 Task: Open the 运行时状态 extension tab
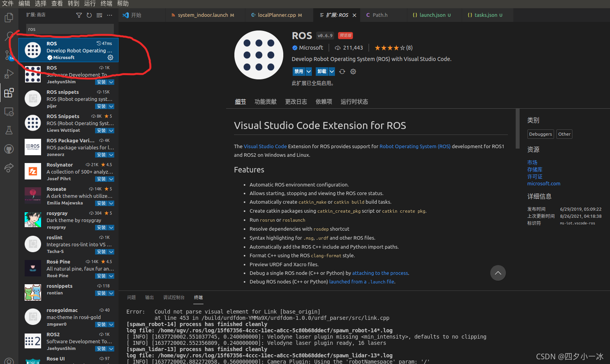tap(354, 102)
